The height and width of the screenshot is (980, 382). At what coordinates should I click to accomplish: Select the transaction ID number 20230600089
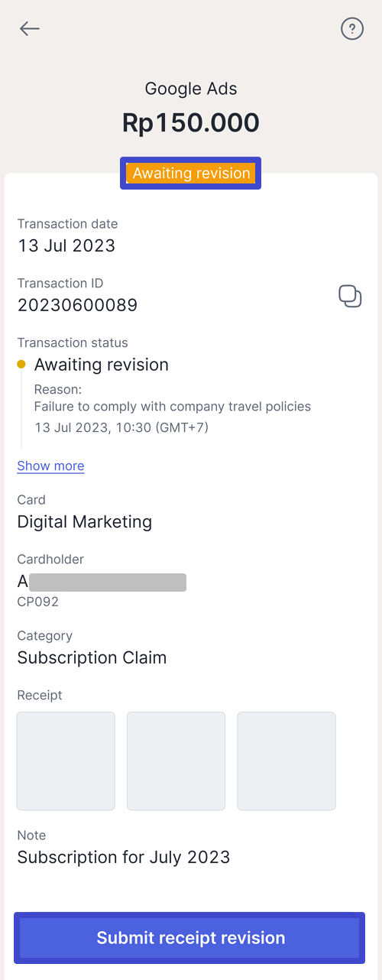[77, 305]
